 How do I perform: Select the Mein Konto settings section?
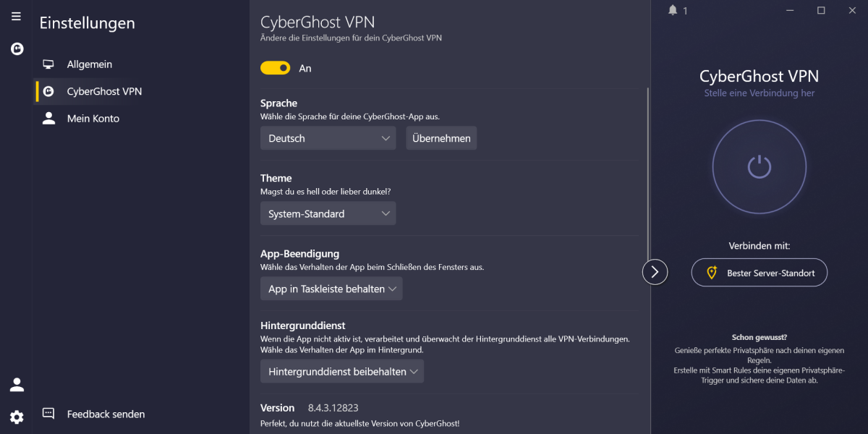(93, 118)
